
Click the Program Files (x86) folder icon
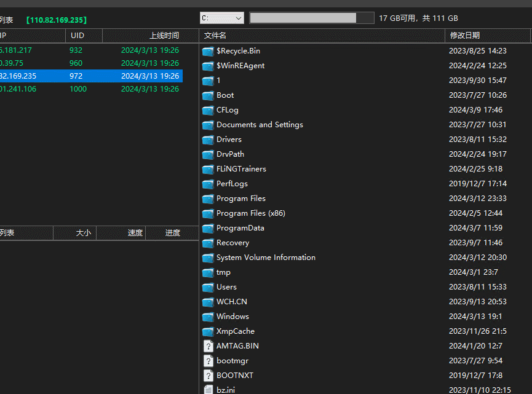click(208, 213)
